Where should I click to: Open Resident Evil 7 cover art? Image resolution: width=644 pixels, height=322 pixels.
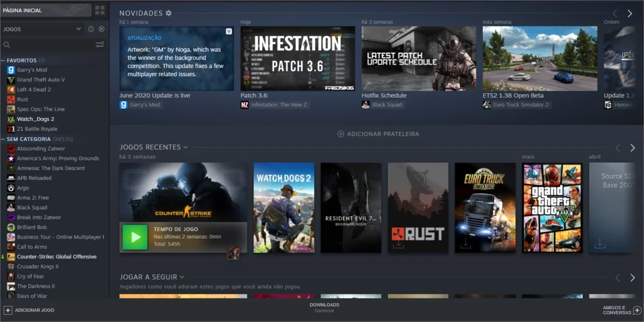coord(351,207)
